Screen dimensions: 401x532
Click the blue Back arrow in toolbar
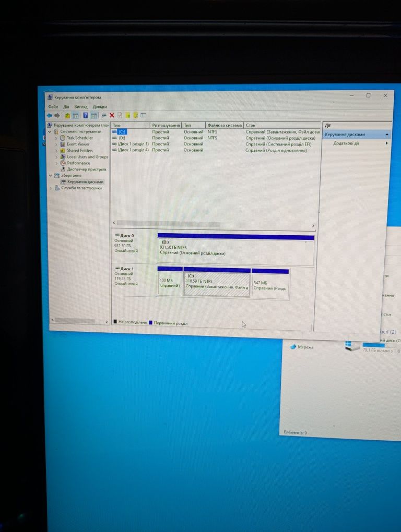(50, 116)
